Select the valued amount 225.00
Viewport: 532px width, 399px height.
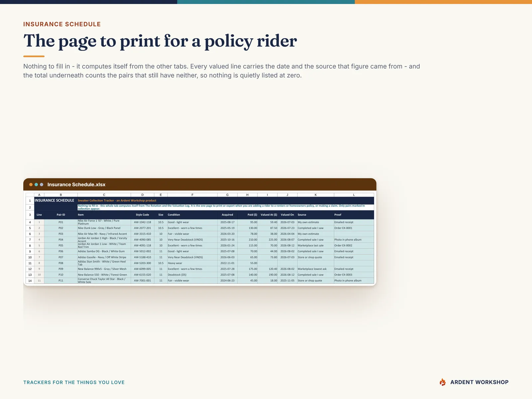(x=268, y=240)
